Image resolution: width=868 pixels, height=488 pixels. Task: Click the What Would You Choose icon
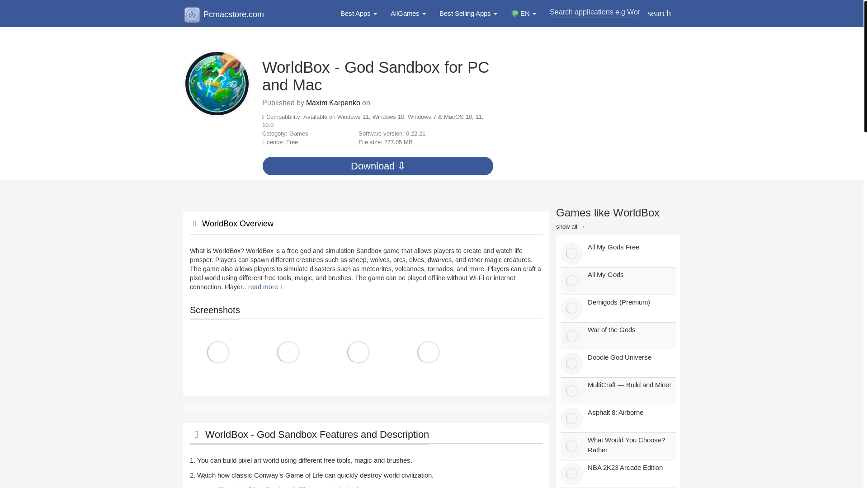coord(571,446)
